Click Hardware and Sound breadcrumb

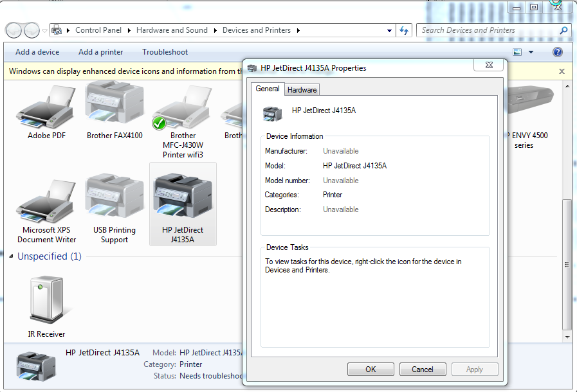click(172, 30)
